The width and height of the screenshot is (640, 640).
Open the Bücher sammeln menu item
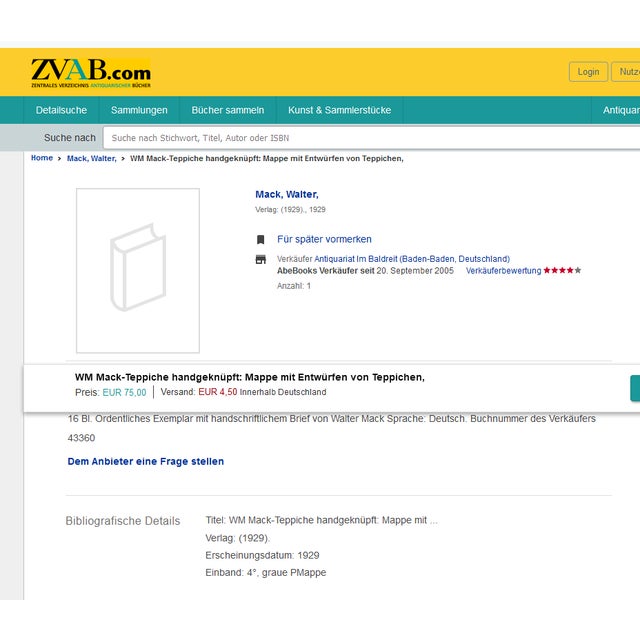coord(228,110)
